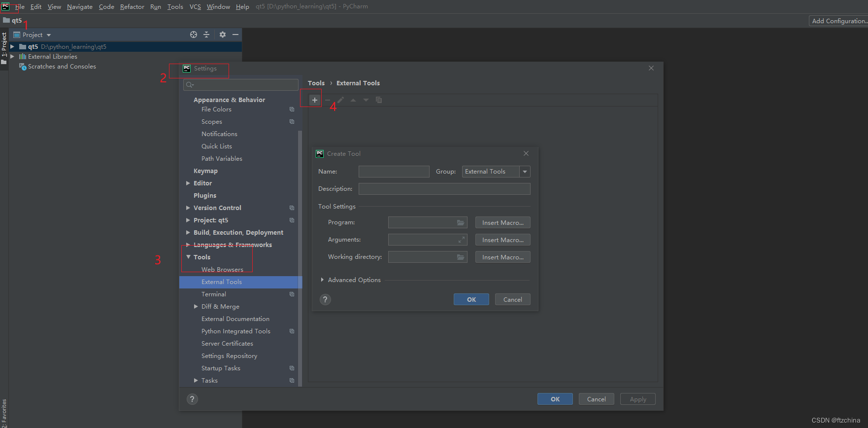Collapse the Tools settings category
The height and width of the screenshot is (428, 868).
(188, 257)
